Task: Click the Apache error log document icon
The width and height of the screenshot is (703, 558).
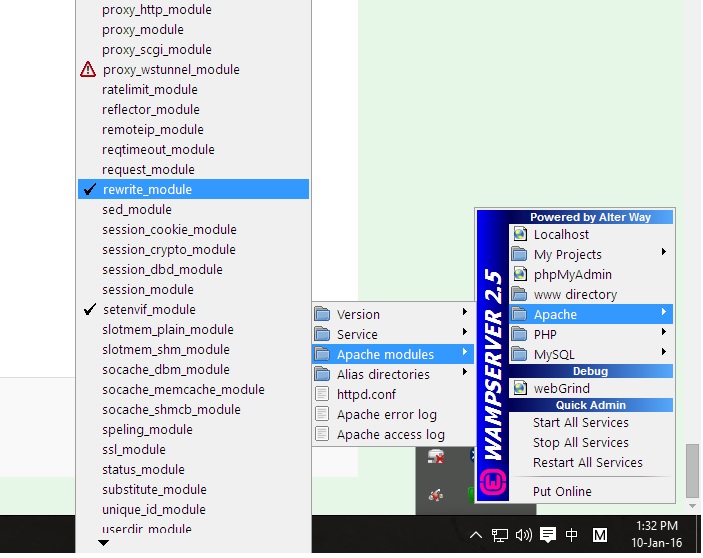Action: tap(322, 414)
